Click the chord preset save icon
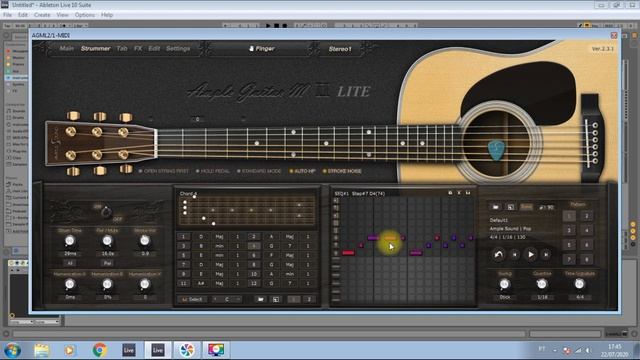This screenshot has height=360, width=640. tap(276, 299)
